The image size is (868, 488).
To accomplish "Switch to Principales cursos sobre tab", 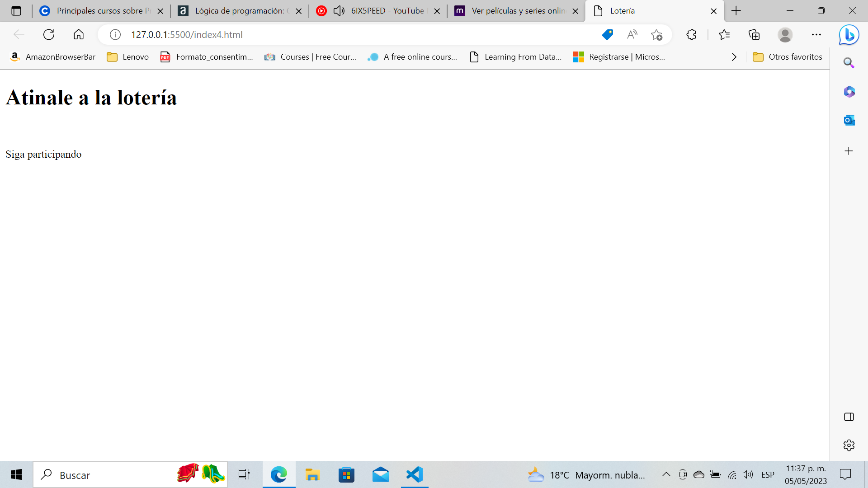I will pos(100,11).
